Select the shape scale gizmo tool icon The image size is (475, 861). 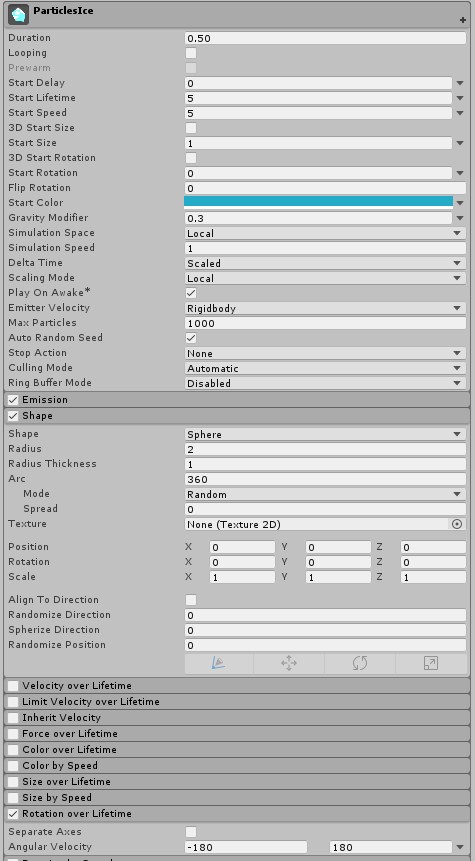click(x=431, y=663)
